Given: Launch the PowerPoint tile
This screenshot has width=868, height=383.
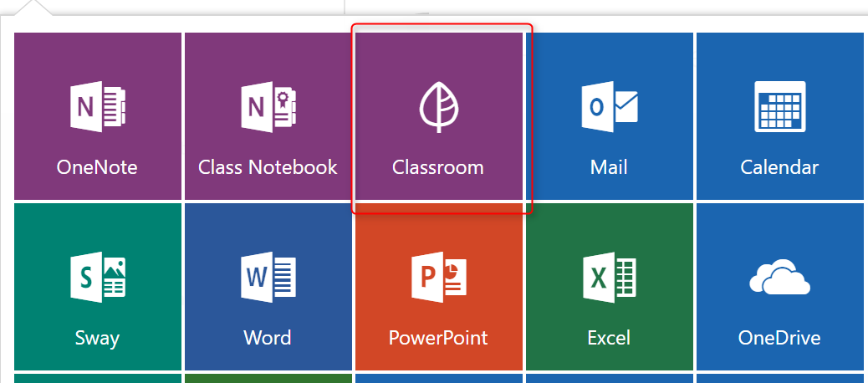Looking at the screenshot, I should [x=439, y=287].
